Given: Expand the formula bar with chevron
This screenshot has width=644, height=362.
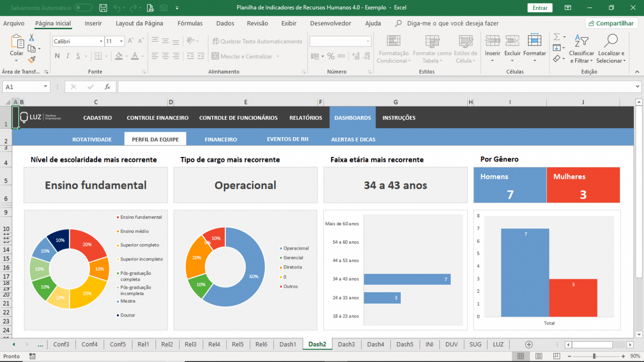Looking at the screenshot, I should pyautogui.click(x=637, y=87).
